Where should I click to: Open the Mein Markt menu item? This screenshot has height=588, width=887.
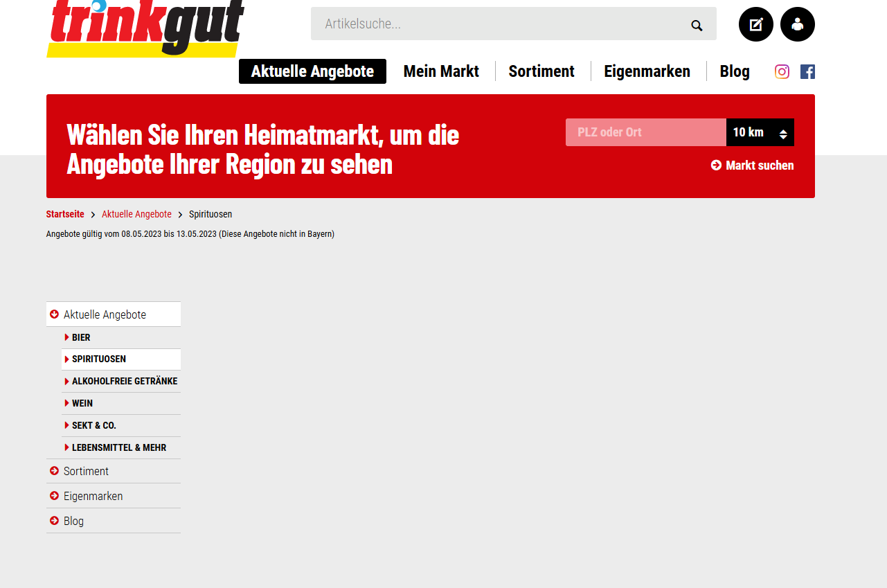tap(441, 71)
